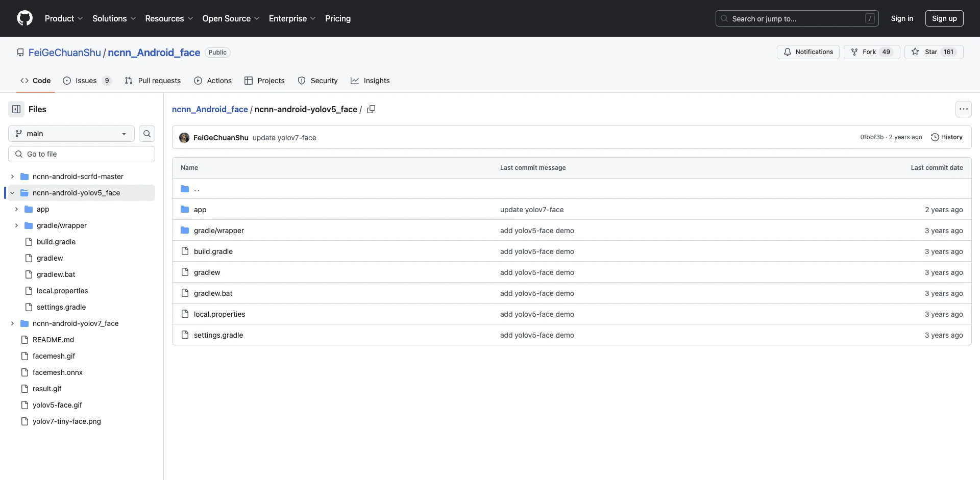The image size is (980, 480).
Task: Switch to the Projects tab
Action: [x=264, y=81]
